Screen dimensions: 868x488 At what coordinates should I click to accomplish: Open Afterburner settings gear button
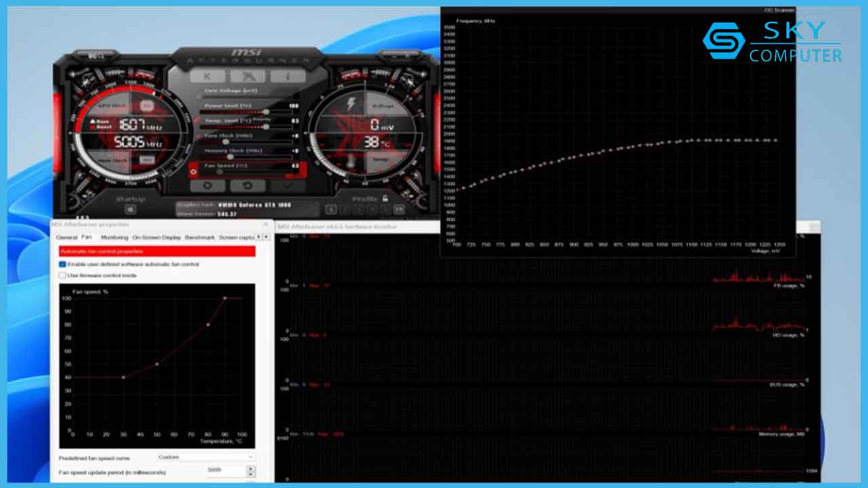click(x=208, y=185)
